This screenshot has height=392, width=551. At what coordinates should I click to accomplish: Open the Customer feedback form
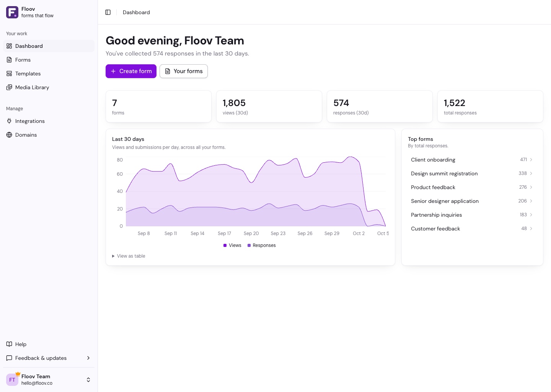pyautogui.click(x=472, y=229)
